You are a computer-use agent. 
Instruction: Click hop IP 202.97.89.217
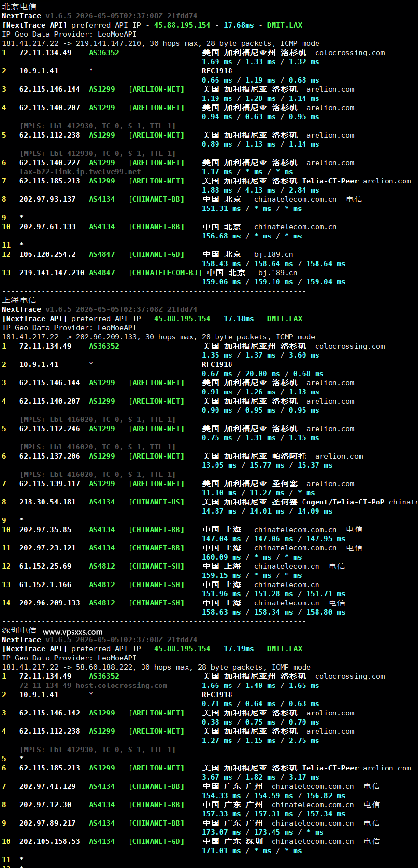(47, 823)
